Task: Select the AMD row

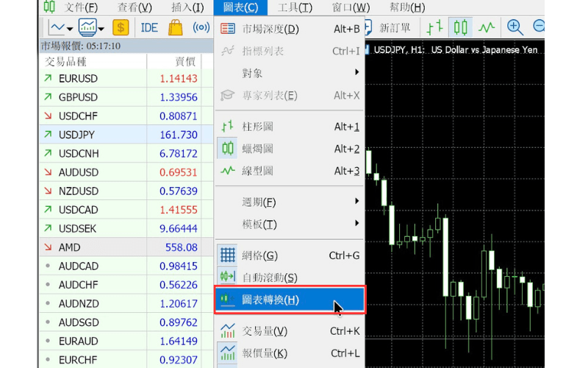Action: (x=126, y=247)
